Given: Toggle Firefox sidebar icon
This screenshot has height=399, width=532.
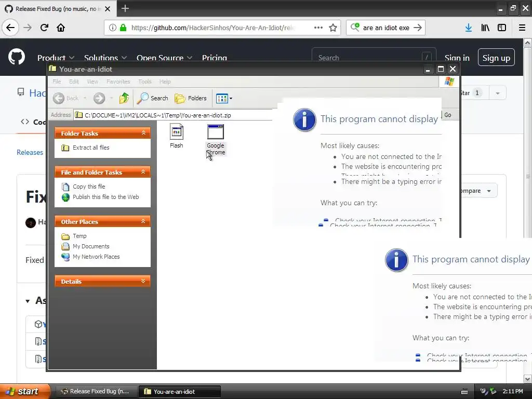Looking at the screenshot, I should 502,28.
